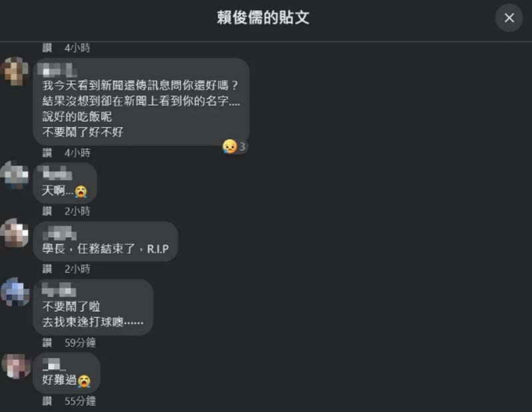Click the blurred name above 好難過 comment
The width and height of the screenshot is (532, 412).
53,364
